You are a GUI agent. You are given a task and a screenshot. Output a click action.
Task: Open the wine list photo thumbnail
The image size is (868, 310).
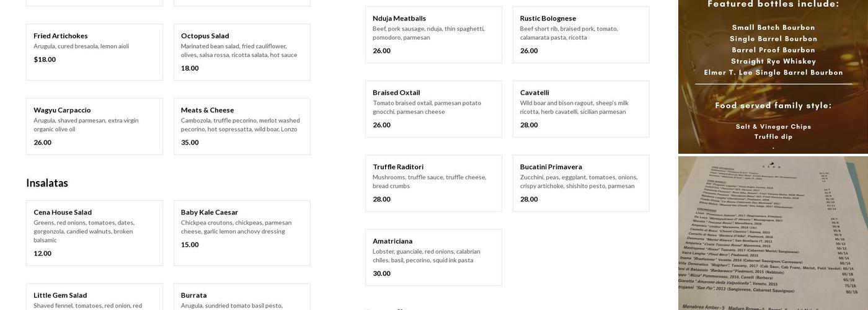point(773,233)
